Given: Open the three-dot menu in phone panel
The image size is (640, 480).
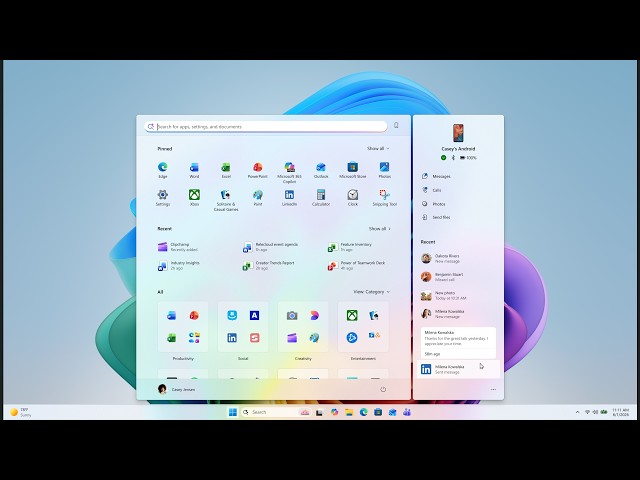Looking at the screenshot, I should pyautogui.click(x=493, y=389).
